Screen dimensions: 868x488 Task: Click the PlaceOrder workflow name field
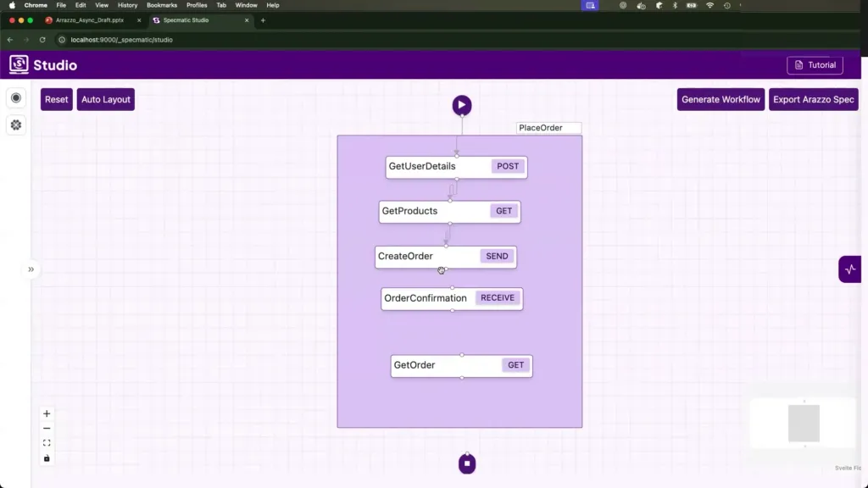tap(548, 128)
